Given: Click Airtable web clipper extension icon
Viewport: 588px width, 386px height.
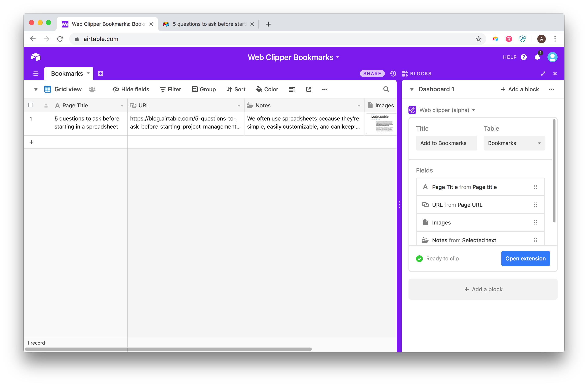Looking at the screenshot, I should 495,39.
